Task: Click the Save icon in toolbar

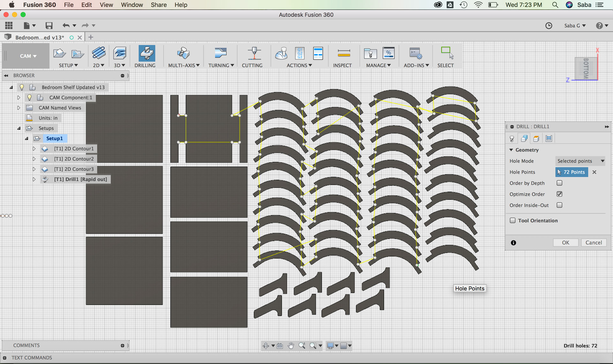Action: [x=49, y=26]
